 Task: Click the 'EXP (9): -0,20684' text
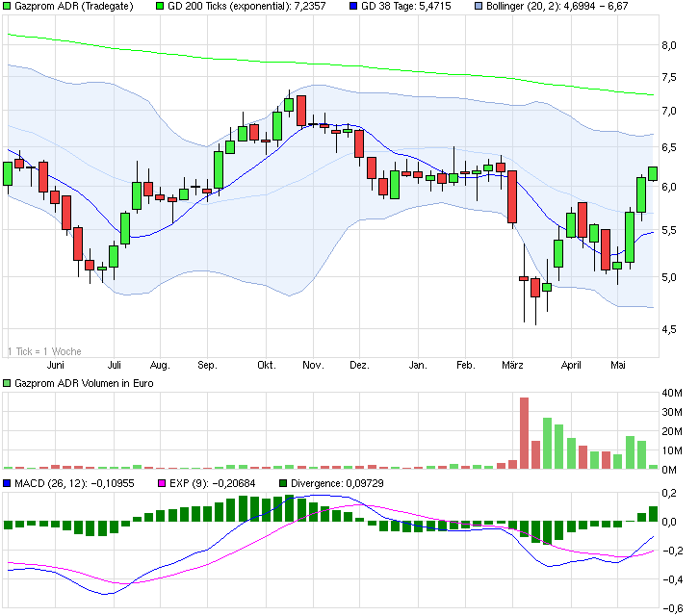pos(212,483)
